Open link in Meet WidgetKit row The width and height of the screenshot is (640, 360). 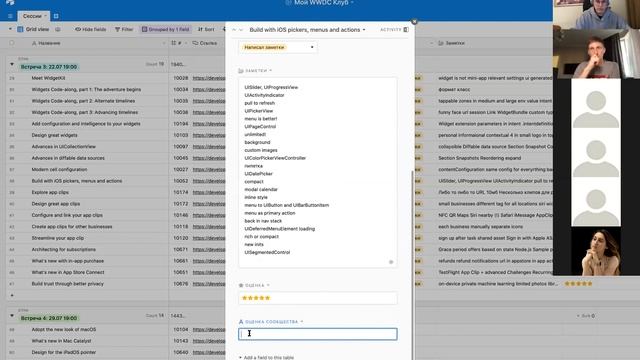pos(209,78)
